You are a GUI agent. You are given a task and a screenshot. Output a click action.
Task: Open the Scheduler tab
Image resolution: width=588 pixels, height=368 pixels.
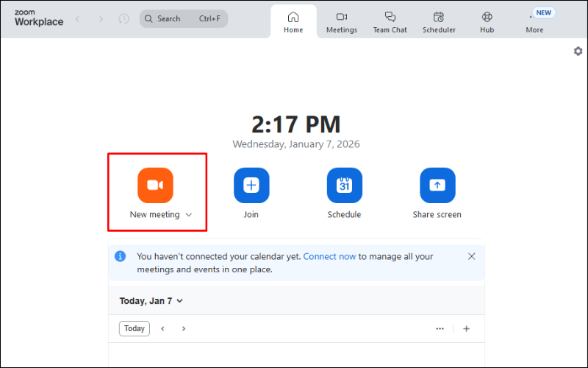439,22
